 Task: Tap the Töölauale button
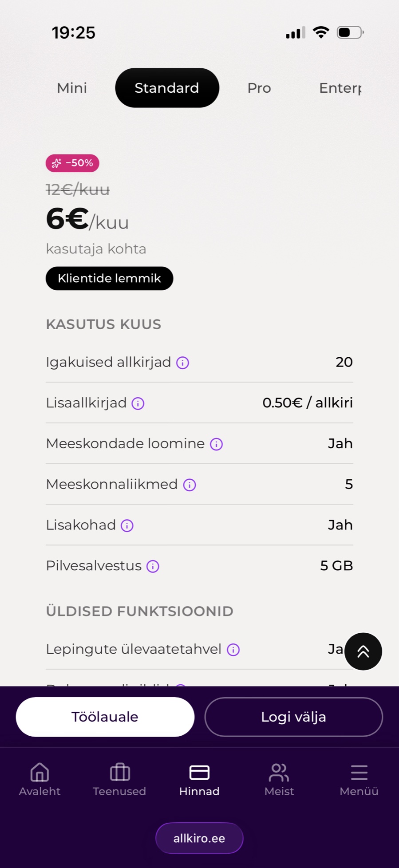pyautogui.click(x=105, y=717)
